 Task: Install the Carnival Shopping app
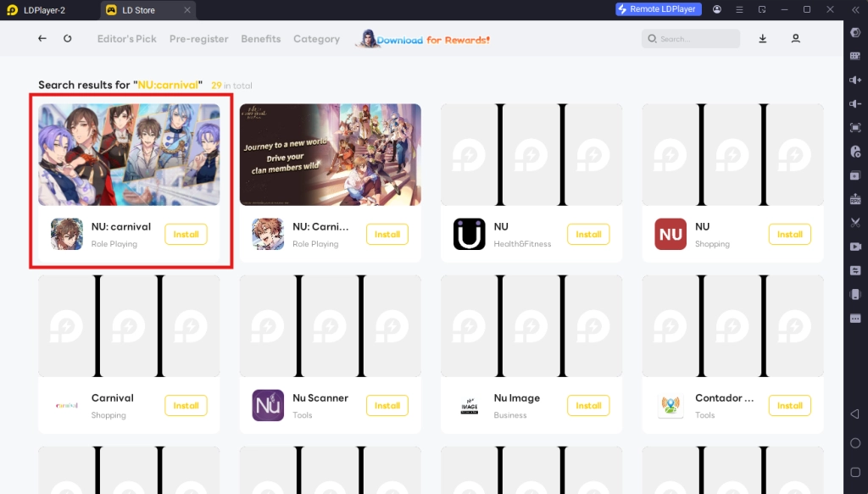point(186,406)
